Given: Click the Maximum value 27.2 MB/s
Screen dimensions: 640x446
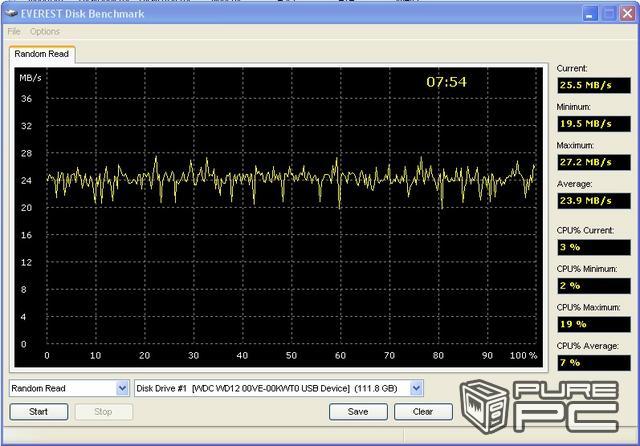Looking at the screenshot, I should (593, 162).
